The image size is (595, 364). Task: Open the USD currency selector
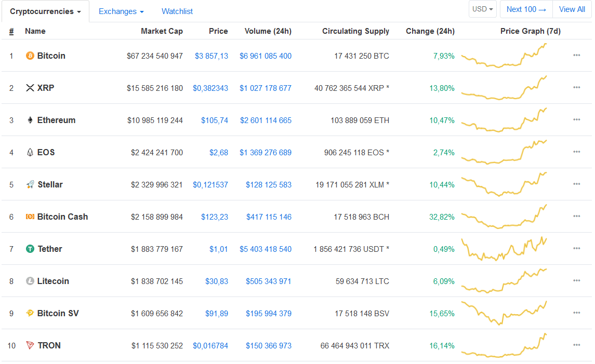pos(482,9)
